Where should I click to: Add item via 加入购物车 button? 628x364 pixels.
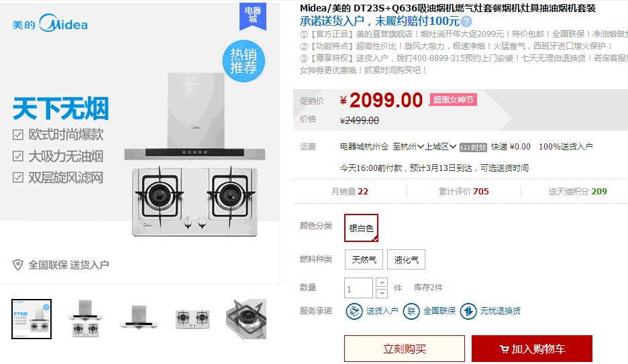[x=532, y=349]
